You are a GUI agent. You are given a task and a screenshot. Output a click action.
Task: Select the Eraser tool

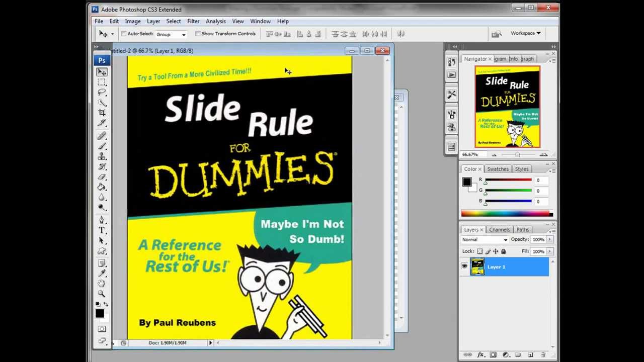coord(102,176)
